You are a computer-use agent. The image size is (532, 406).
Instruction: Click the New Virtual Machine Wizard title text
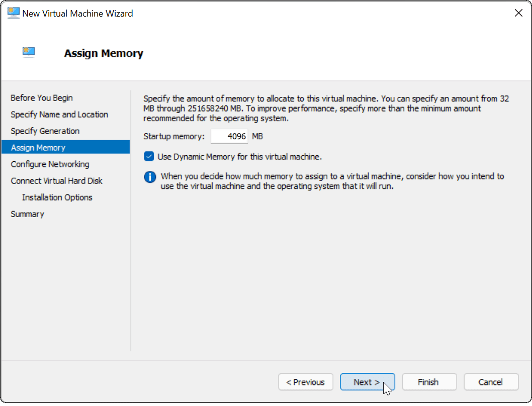(x=77, y=14)
